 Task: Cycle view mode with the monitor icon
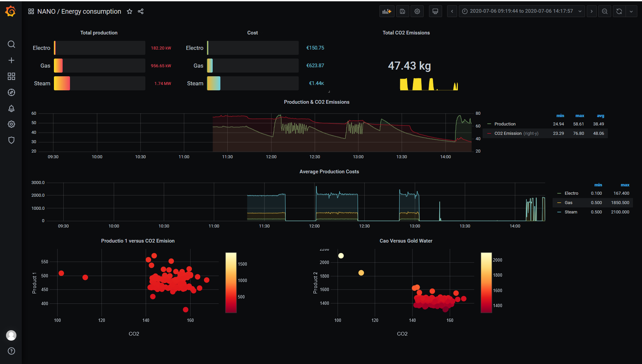tap(435, 11)
